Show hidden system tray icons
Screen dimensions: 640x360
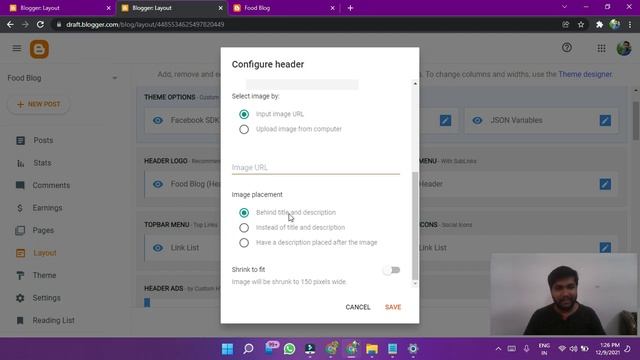coord(498,349)
